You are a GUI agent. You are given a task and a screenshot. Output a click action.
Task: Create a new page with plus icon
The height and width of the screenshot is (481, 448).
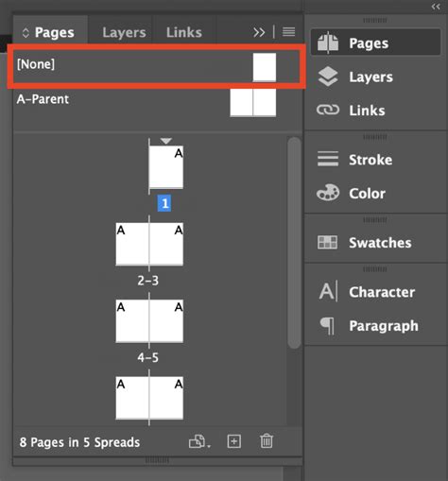click(x=234, y=441)
